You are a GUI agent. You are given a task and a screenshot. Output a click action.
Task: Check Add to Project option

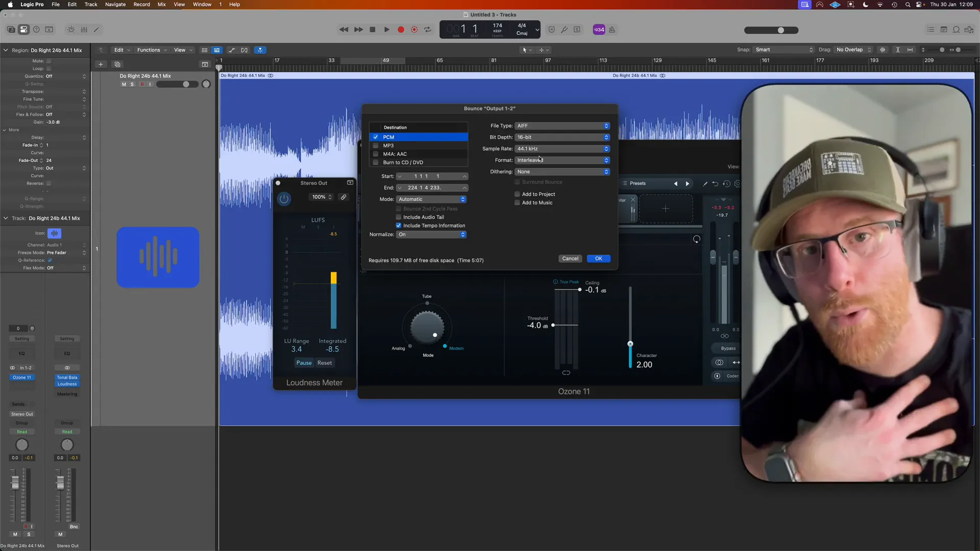coord(517,194)
